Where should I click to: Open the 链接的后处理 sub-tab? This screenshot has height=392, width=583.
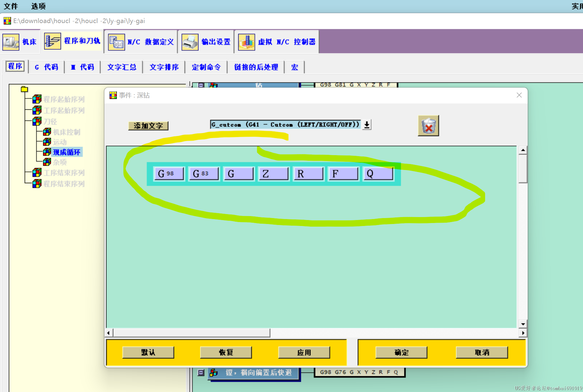(x=256, y=67)
